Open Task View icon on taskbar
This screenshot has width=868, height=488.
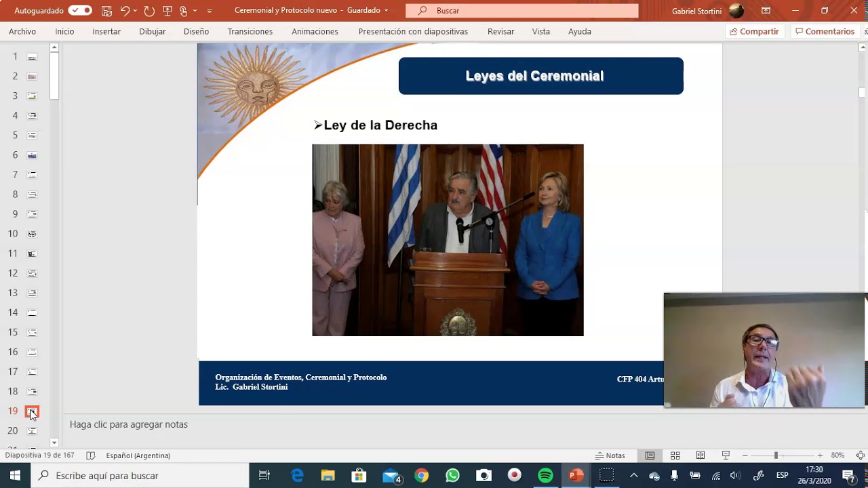pos(264,476)
